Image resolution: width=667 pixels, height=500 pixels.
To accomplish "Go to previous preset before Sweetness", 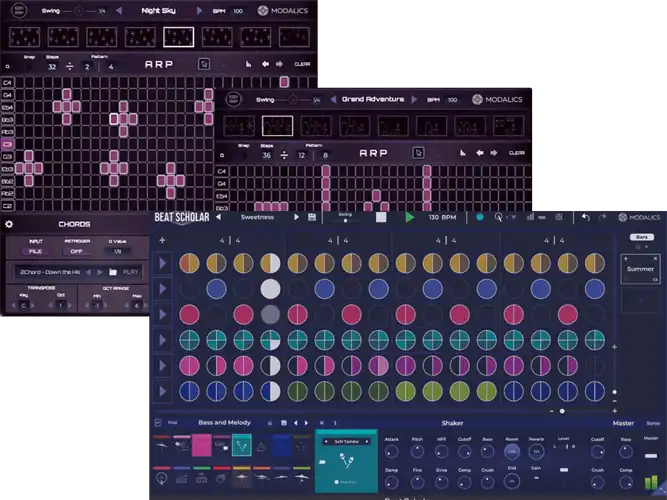I will (x=219, y=217).
